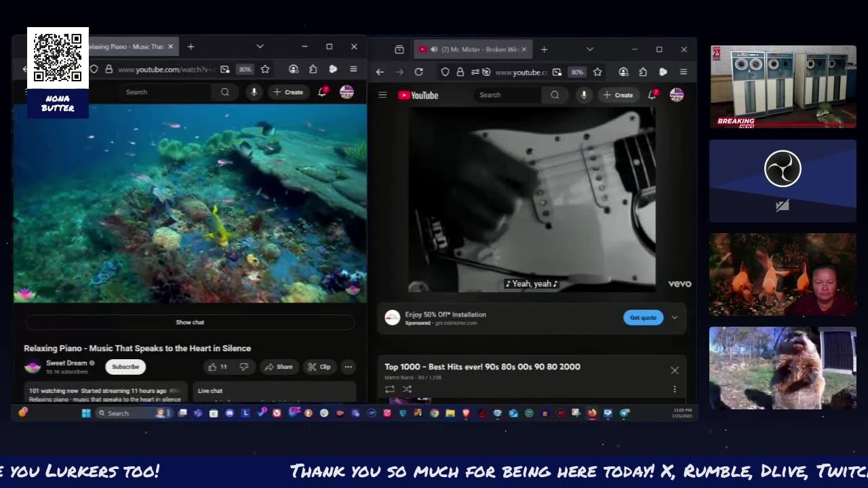868x488 pixels.
Task: Close the Top 1000 playlist panel
Action: coord(674,370)
